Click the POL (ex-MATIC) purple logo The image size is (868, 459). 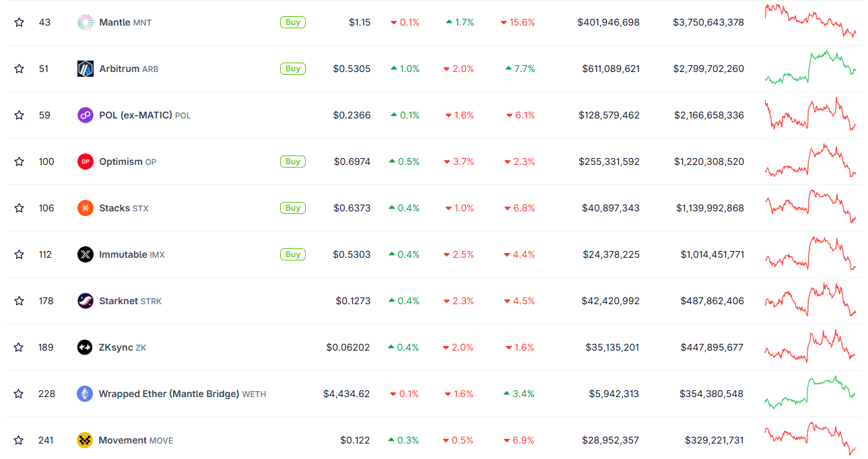point(86,115)
